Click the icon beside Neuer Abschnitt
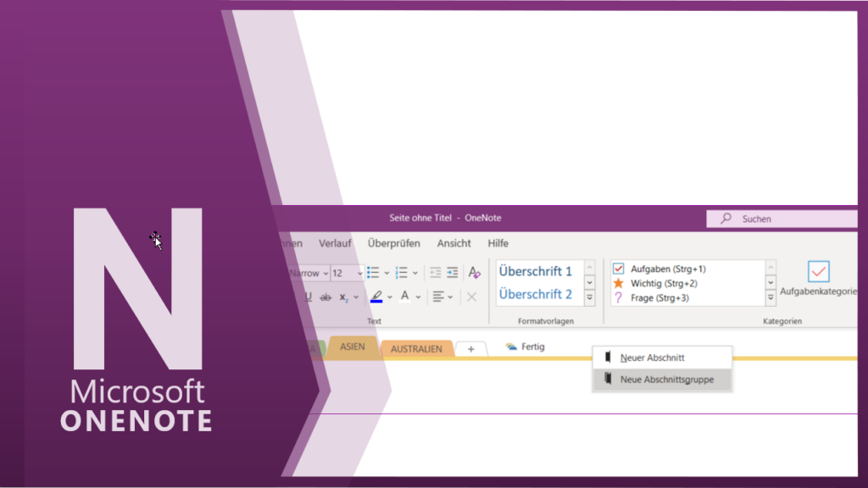868x488 pixels. (x=608, y=358)
